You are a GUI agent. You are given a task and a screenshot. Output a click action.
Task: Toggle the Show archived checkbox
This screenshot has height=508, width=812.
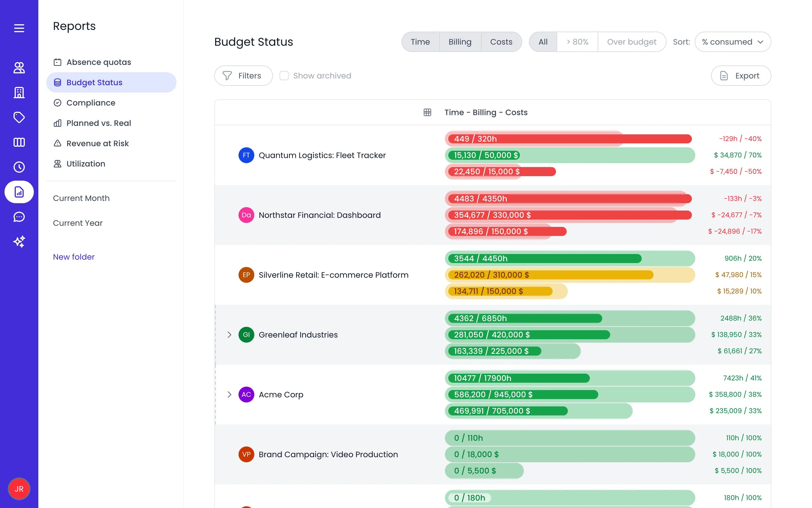(x=284, y=76)
